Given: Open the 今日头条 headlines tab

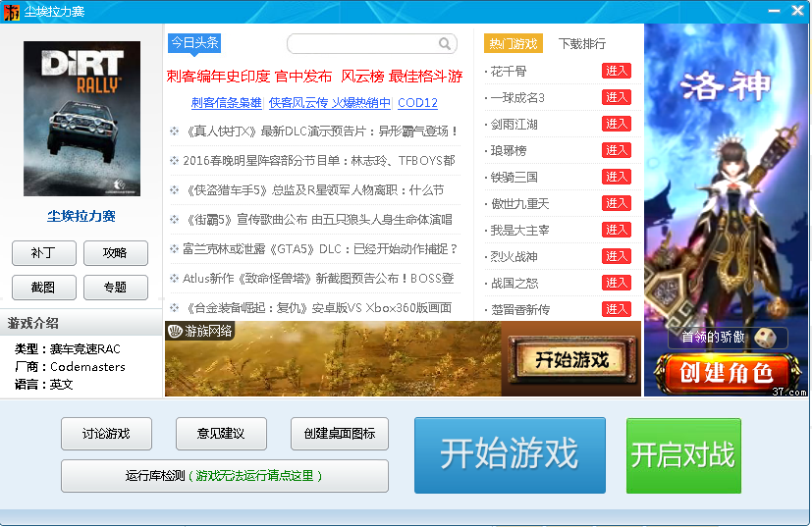Looking at the screenshot, I should [194, 43].
